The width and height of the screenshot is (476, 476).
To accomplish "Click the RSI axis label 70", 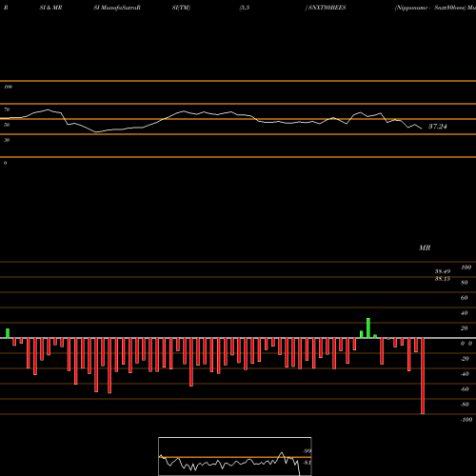I will (7, 109).
